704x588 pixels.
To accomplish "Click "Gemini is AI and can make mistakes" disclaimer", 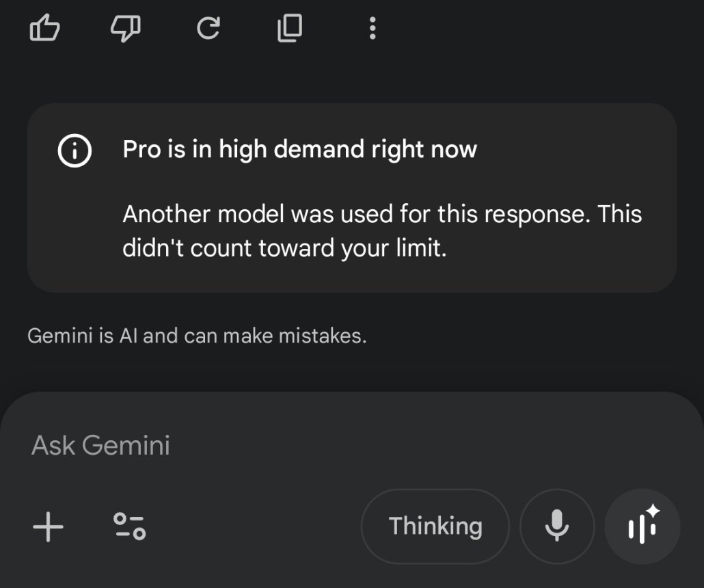I will 197,336.
